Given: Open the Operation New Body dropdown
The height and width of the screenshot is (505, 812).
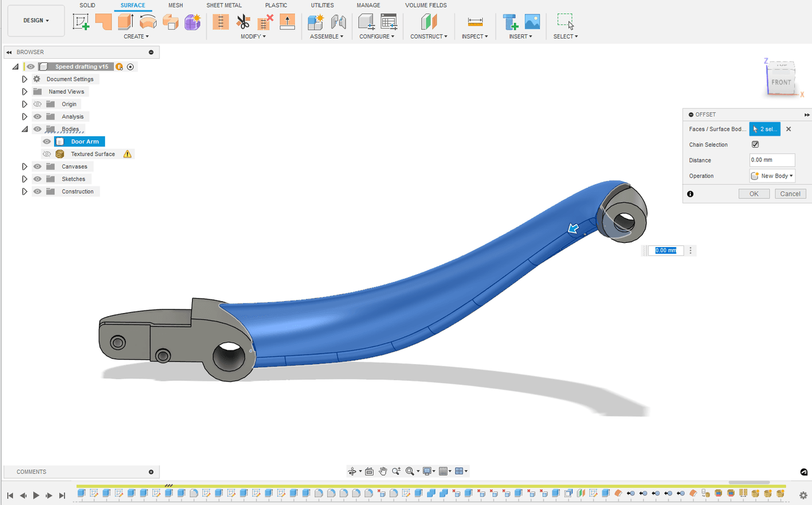Looking at the screenshot, I should click(x=772, y=176).
